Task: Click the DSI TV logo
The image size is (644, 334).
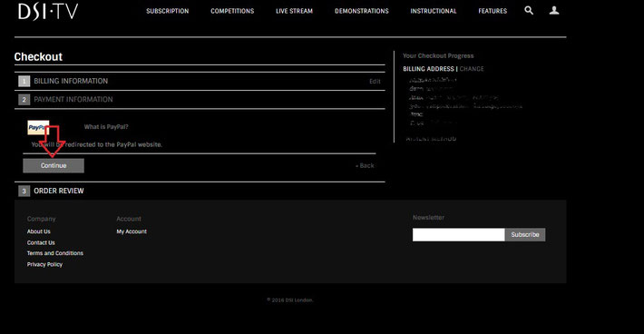Action: click(48, 11)
